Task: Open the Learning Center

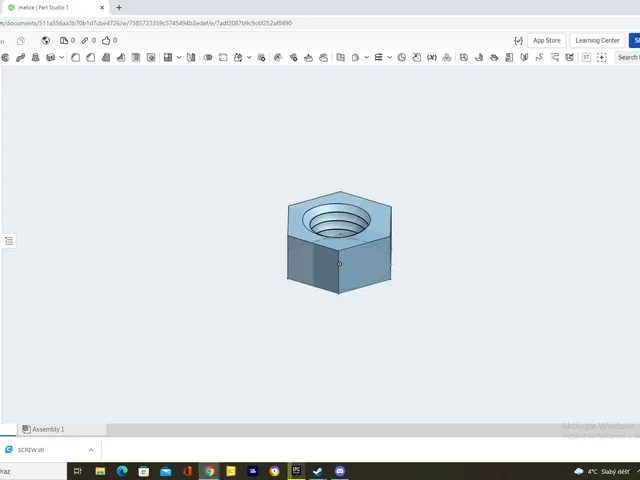Action: coord(597,40)
